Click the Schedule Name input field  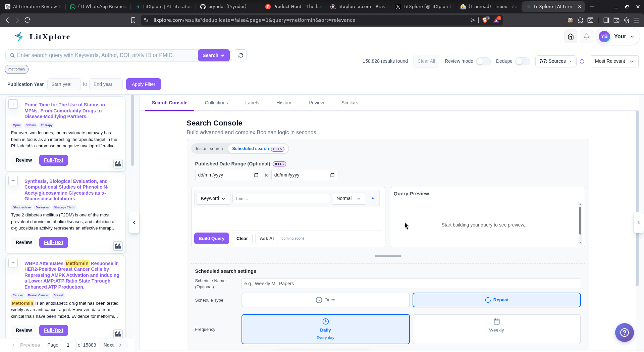pyautogui.click(x=411, y=284)
